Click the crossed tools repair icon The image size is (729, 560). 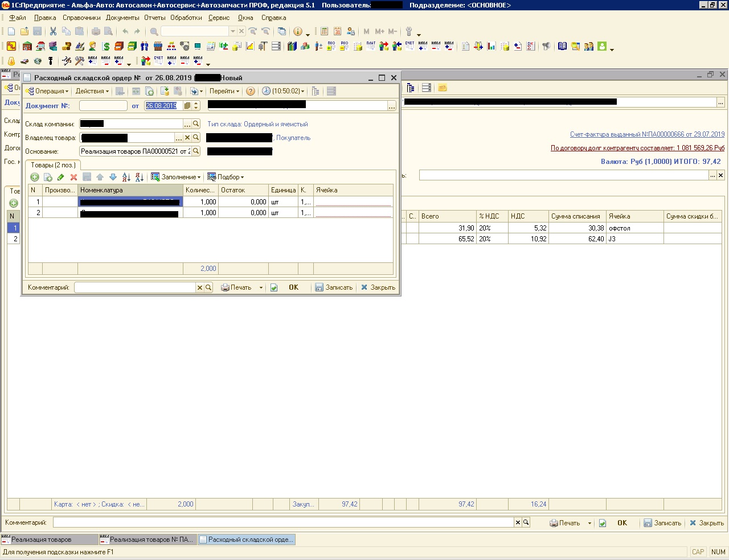(x=80, y=61)
